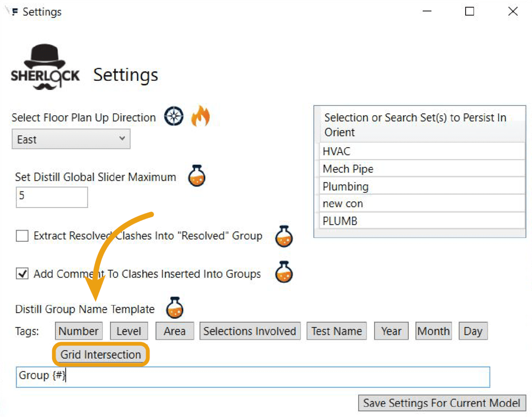Click the Selection or Search Set(s) column header
The image size is (532, 417).
pos(422,124)
